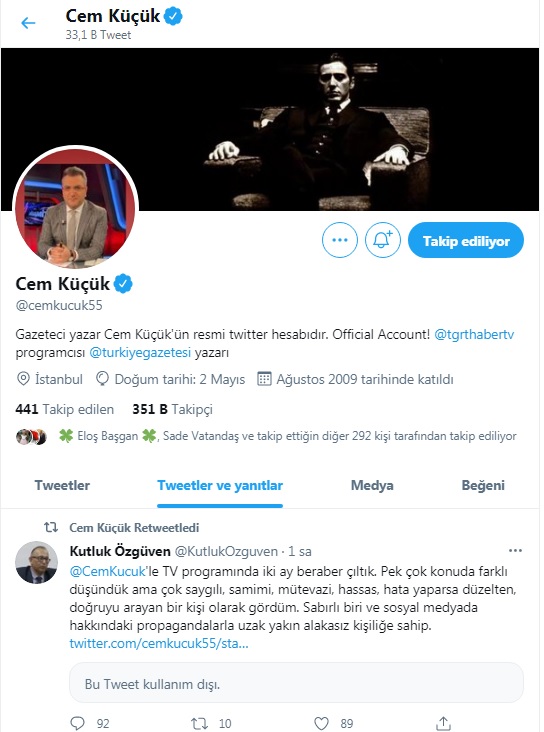Open tweet options for Kutluk Özgüven's tweet

tap(515, 551)
